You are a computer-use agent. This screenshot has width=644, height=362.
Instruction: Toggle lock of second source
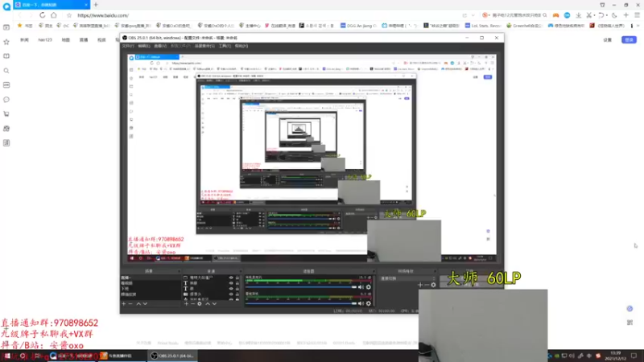[237, 283]
